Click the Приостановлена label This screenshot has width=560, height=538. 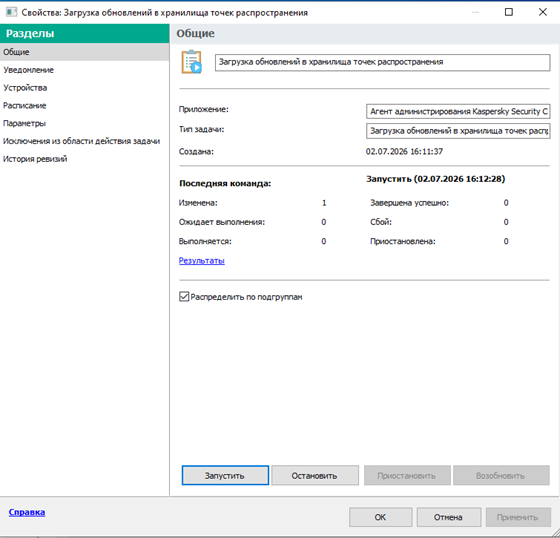(x=403, y=241)
